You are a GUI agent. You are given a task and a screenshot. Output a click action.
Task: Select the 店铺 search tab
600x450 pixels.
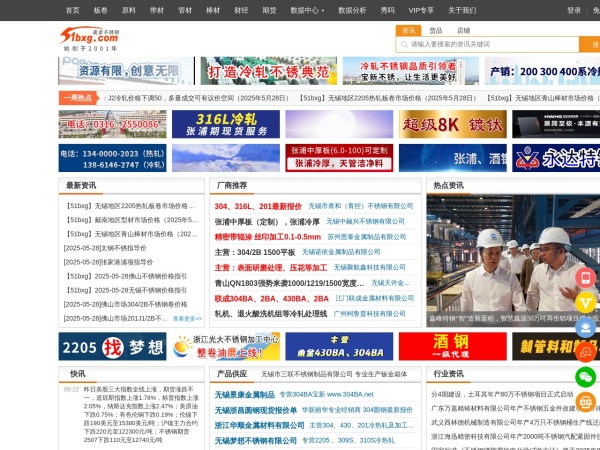[x=463, y=31]
